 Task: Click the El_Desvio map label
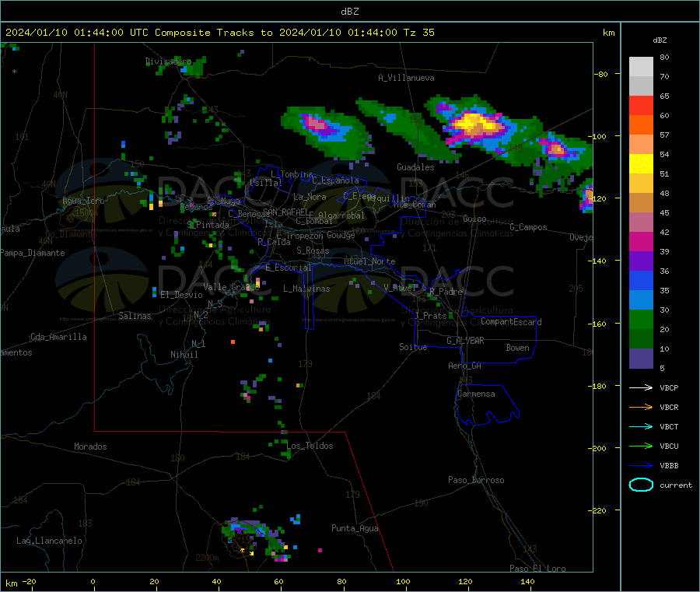point(181,295)
